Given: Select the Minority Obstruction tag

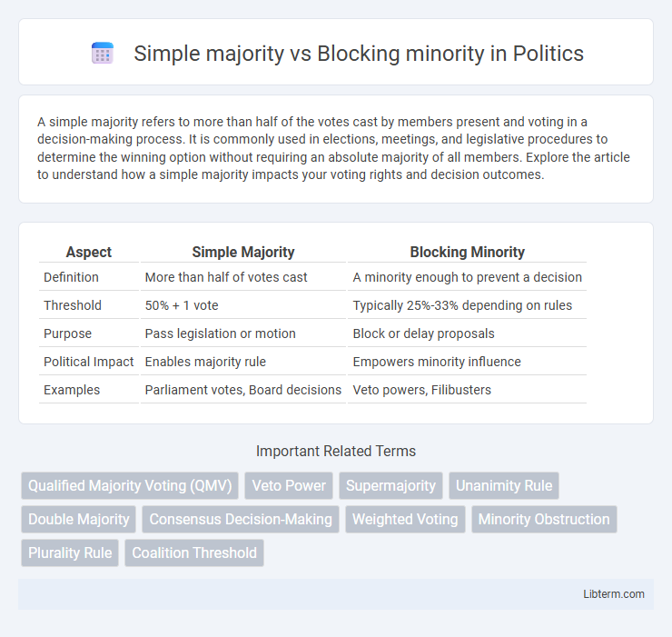Looking at the screenshot, I should [544, 519].
